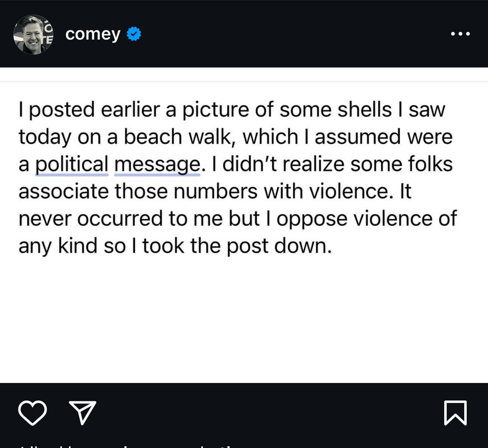Screen dimensions: 488x448
Task: Open comey's profile picture
Action: (x=33, y=35)
